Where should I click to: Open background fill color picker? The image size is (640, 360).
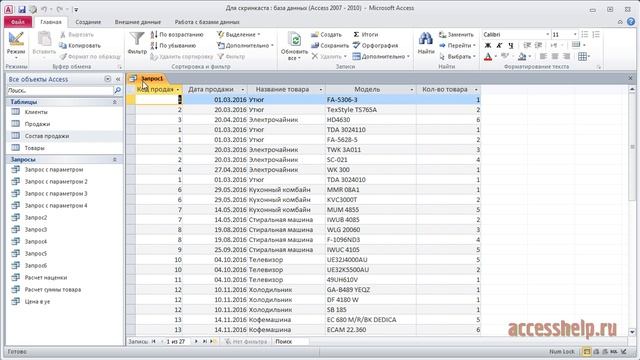pos(522,57)
